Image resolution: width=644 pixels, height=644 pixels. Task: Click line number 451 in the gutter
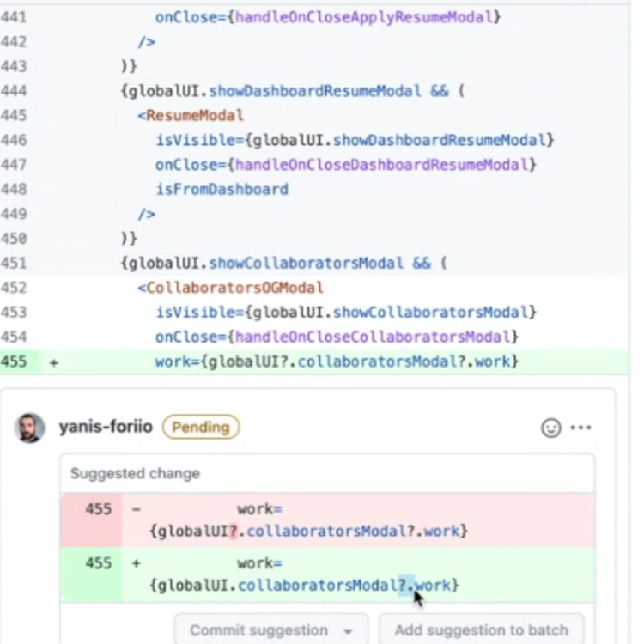[14, 264]
